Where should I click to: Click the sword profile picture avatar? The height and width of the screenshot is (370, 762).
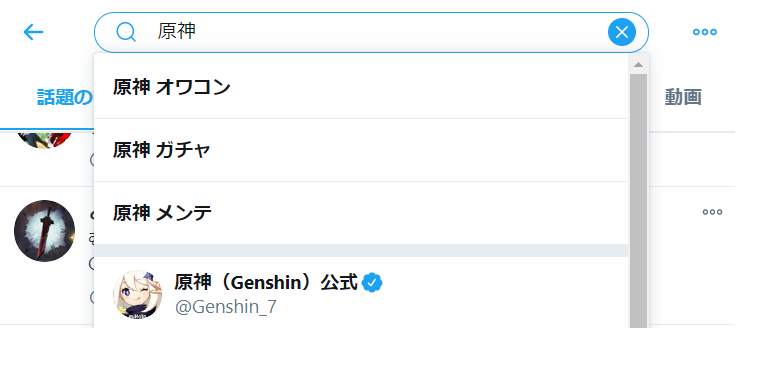pyautogui.click(x=44, y=231)
